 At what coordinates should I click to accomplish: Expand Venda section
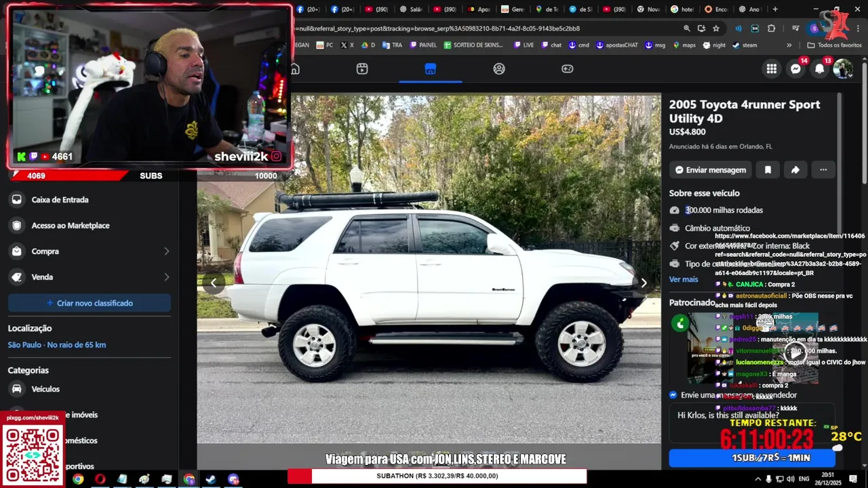tap(90, 277)
